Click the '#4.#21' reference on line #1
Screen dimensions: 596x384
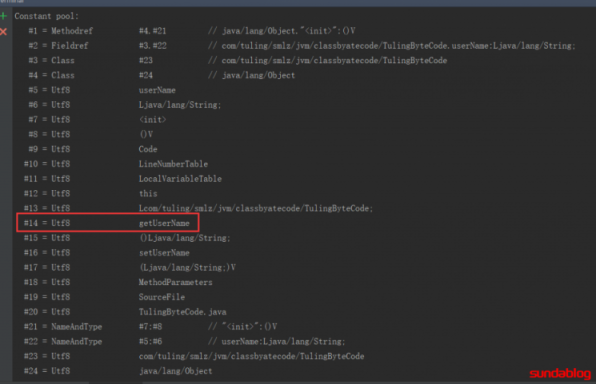point(152,31)
